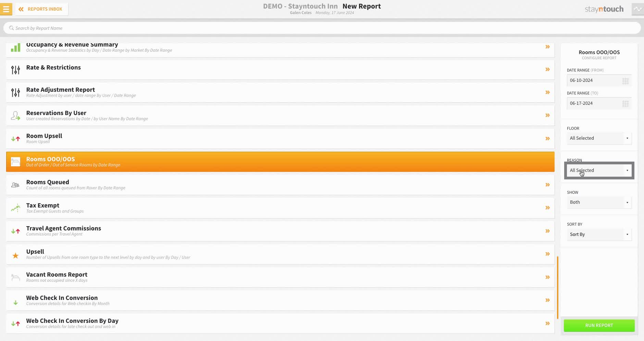
Task: Open the Sort By dropdown
Action: [x=599, y=235]
